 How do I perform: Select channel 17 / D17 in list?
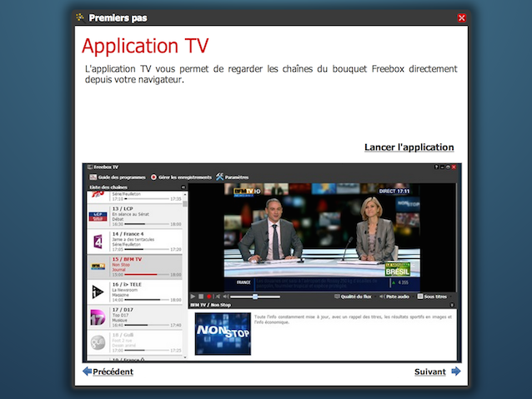point(135,317)
